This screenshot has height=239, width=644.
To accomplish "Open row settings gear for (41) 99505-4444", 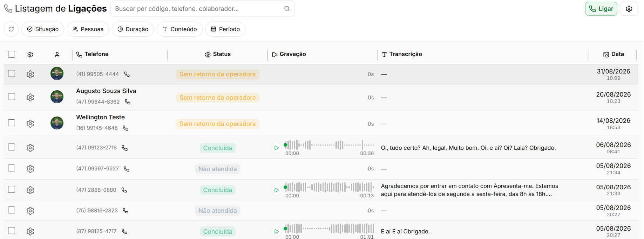I will pyautogui.click(x=30, y=74).
